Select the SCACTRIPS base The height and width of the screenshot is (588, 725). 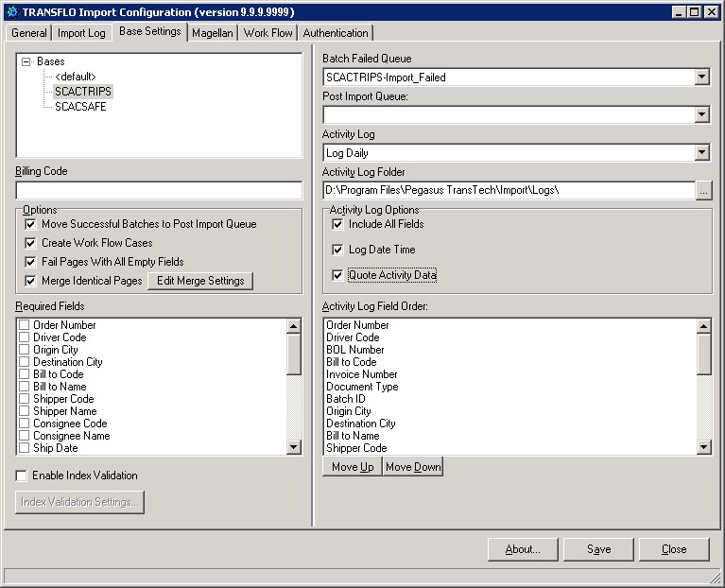coord(83,92)
